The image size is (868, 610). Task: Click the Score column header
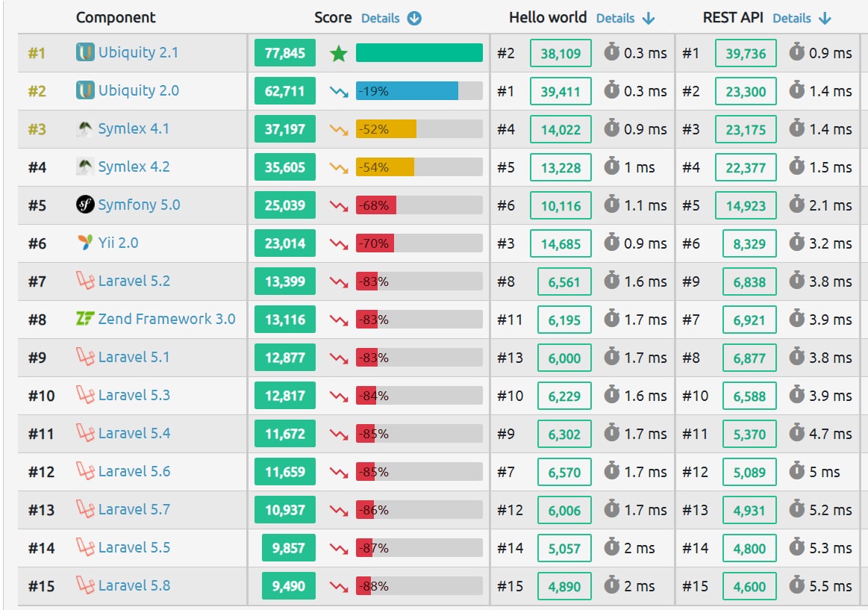(x=333, y=18)
